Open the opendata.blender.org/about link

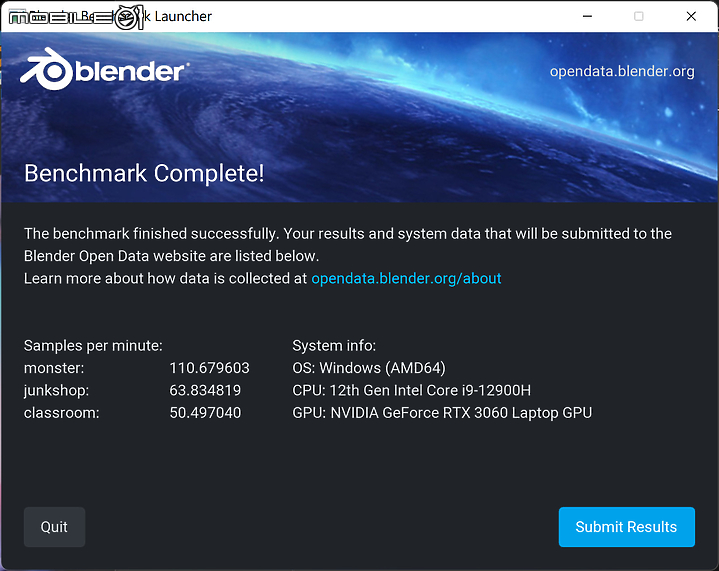[406, 278]
